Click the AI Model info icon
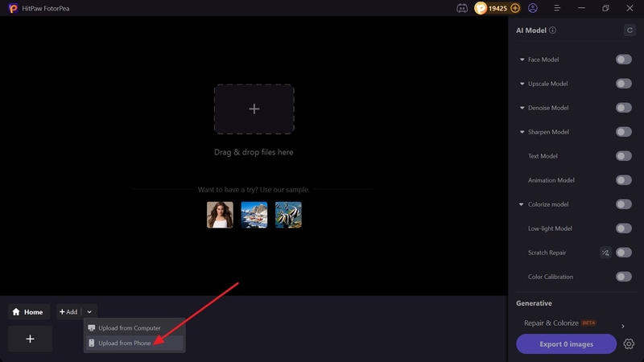The height and width of the screenshot is (362, 644). click(x=553, y=31)
